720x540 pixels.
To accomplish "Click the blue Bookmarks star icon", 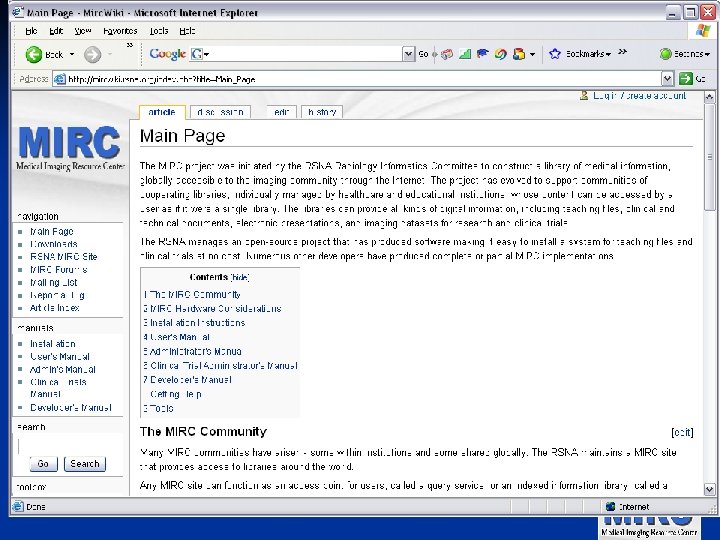I will coord(555,54).
